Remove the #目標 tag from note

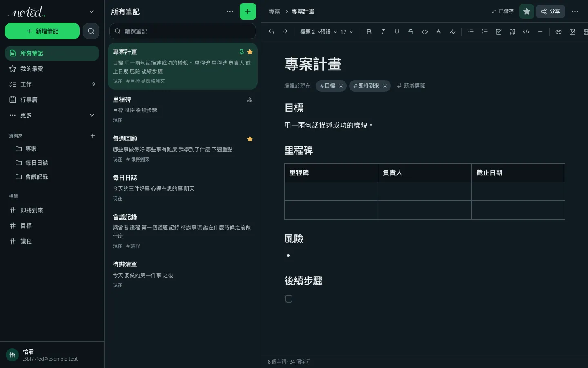pos(341,86)
